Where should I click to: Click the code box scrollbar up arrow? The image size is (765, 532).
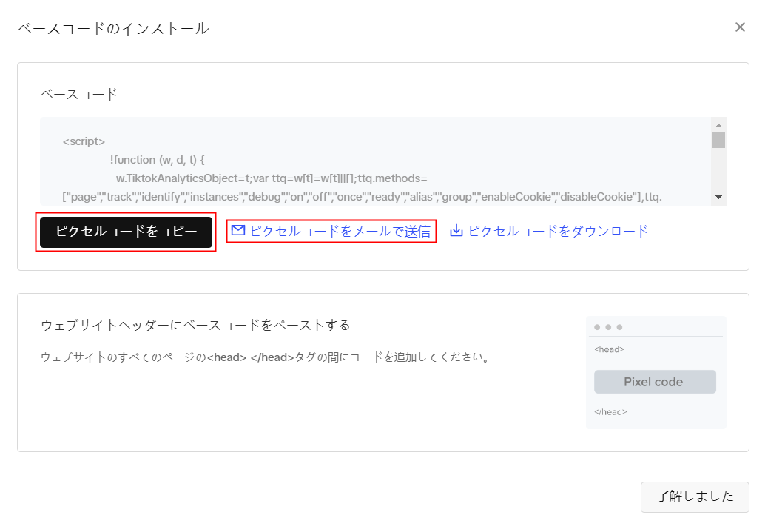(x=718, y=124)
